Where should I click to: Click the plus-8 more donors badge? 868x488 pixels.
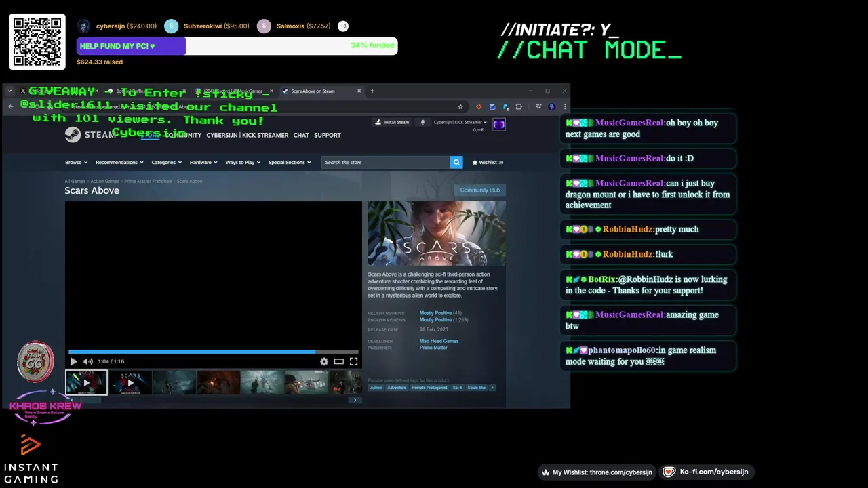click(343, 26)
